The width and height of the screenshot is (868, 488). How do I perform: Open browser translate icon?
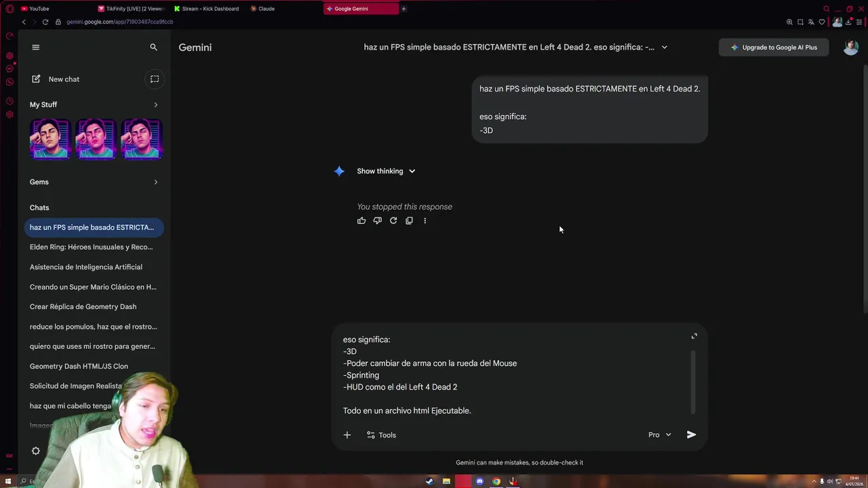click(x=811, y=22)
